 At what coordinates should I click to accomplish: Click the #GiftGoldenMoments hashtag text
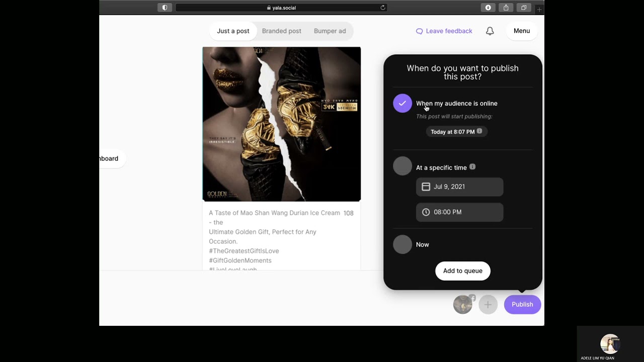[x=240, y=260]
